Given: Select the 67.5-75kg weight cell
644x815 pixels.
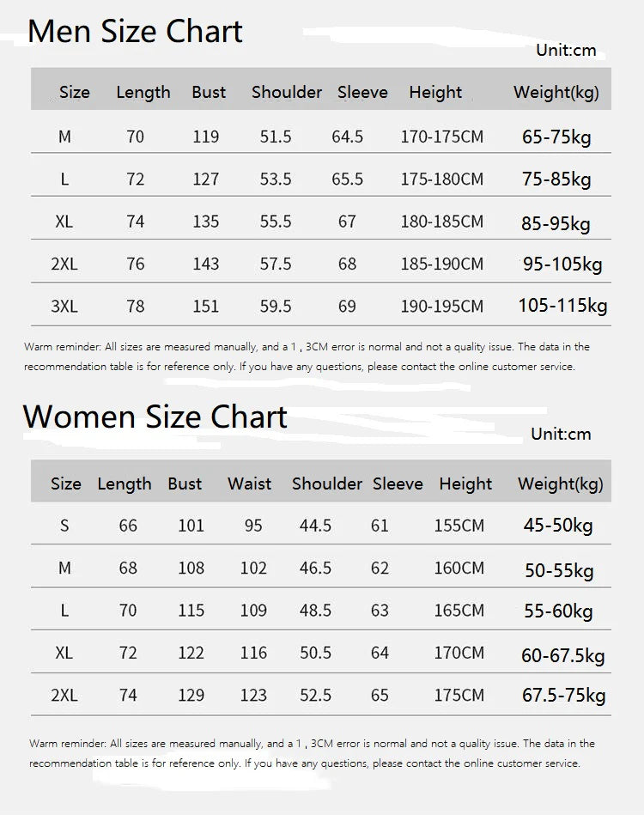Looking at the screenshot, I should coord(563,696).
